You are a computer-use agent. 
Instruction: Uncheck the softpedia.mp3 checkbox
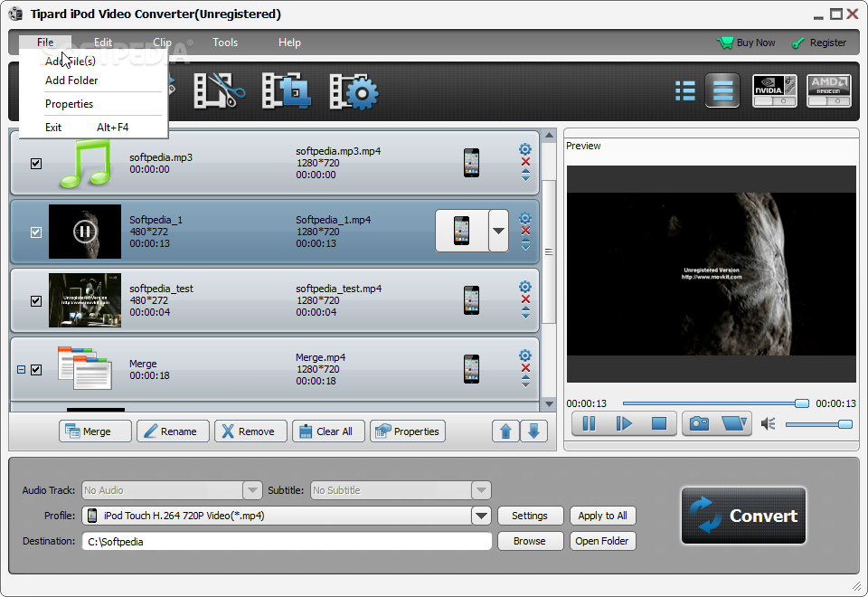point(36,164)
